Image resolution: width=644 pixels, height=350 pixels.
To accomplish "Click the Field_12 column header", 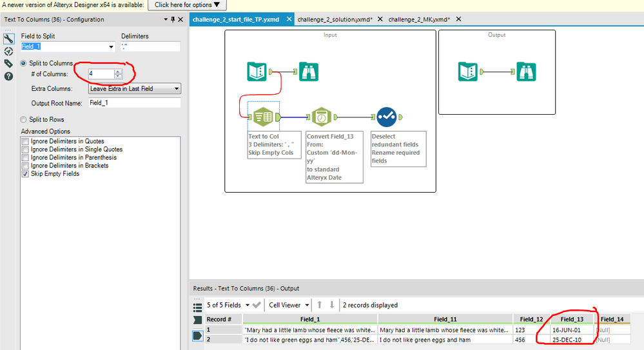I will point(531,319).
